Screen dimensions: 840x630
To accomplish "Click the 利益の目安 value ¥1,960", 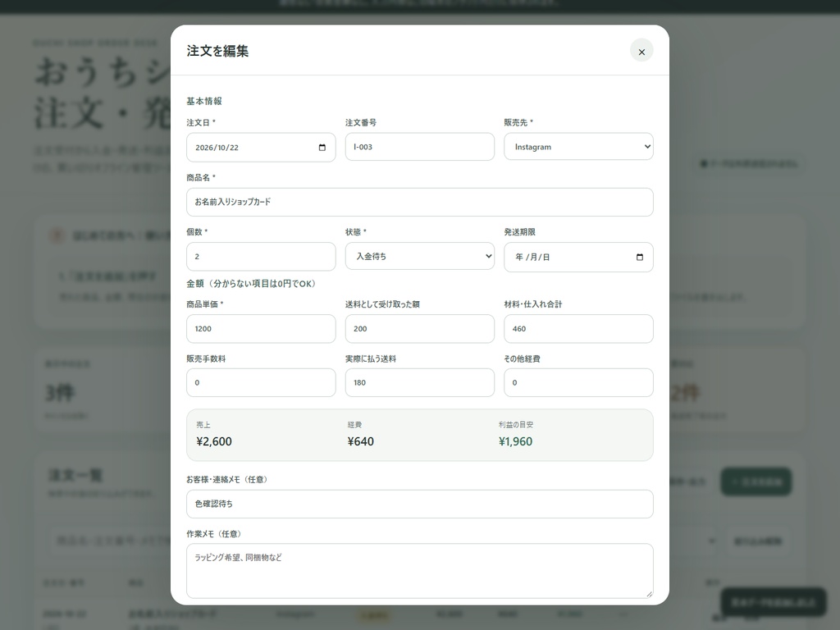I will click(515, 441).
